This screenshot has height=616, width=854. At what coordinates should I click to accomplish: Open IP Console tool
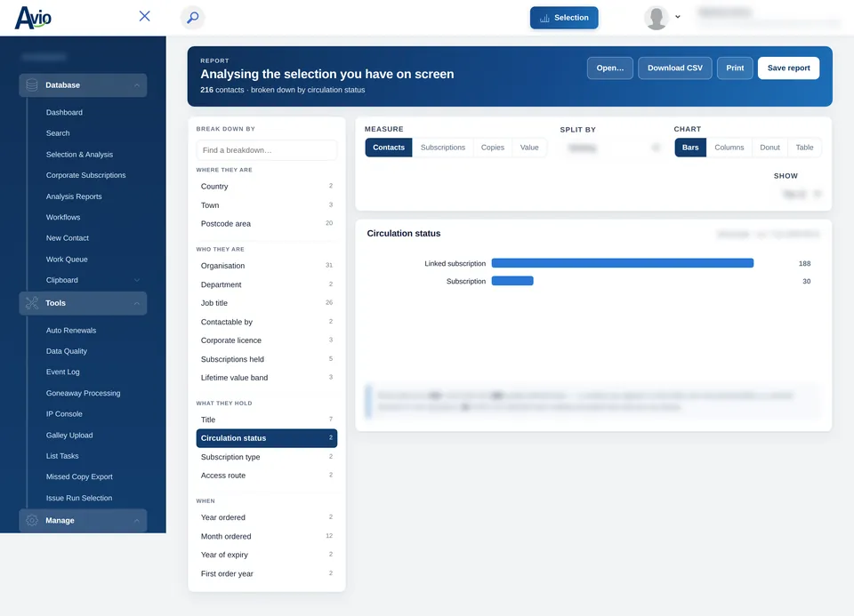[64, 413]
